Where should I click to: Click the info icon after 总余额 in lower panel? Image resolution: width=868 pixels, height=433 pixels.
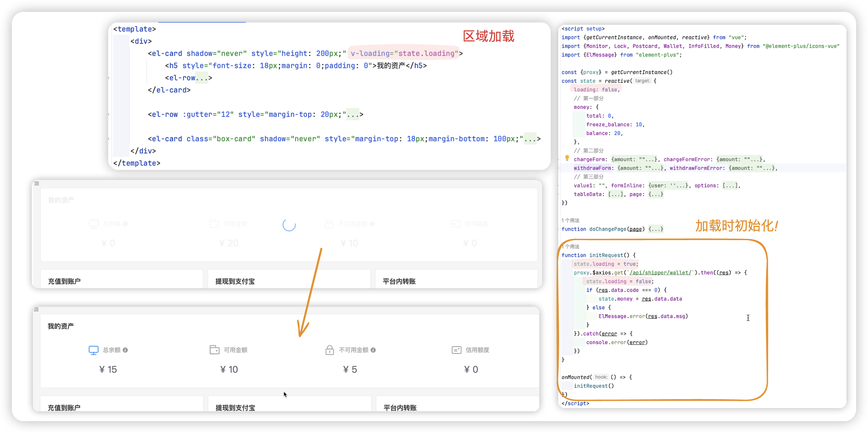[125, 350]
